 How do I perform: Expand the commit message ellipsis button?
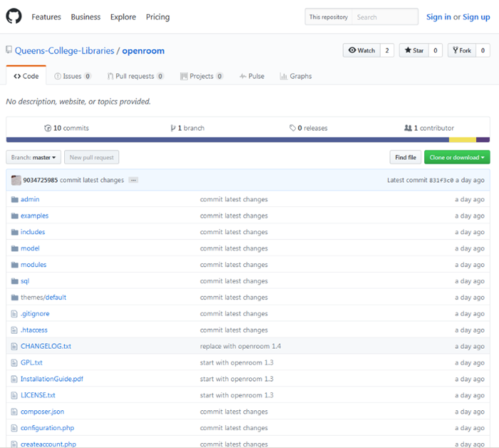click(133, 180)
